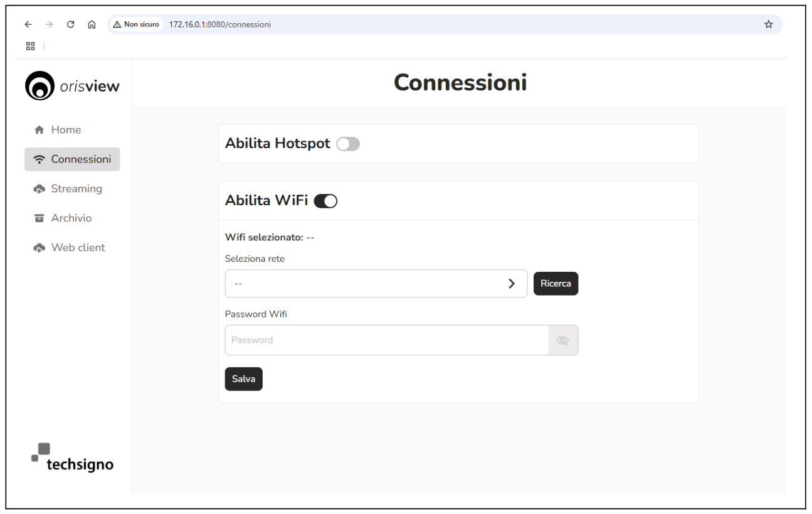Click the orisview logo
Screen dimensions: 812x514
71,85
